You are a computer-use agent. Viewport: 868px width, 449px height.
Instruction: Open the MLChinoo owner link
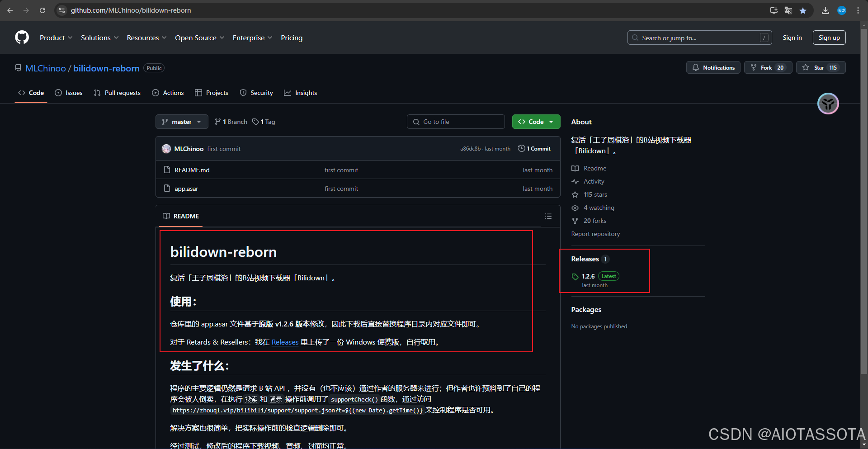click(46, 68)
